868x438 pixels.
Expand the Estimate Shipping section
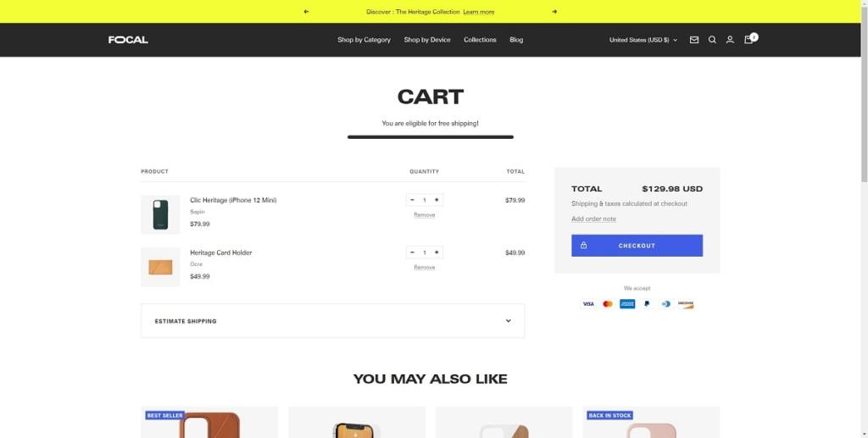[x=332, y=321]
